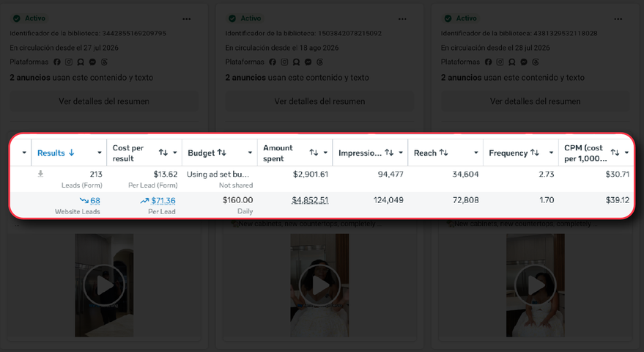This screenshot has width=644, height=352.
Task: Click sort arrows on Frequency column
Action: 535,153
